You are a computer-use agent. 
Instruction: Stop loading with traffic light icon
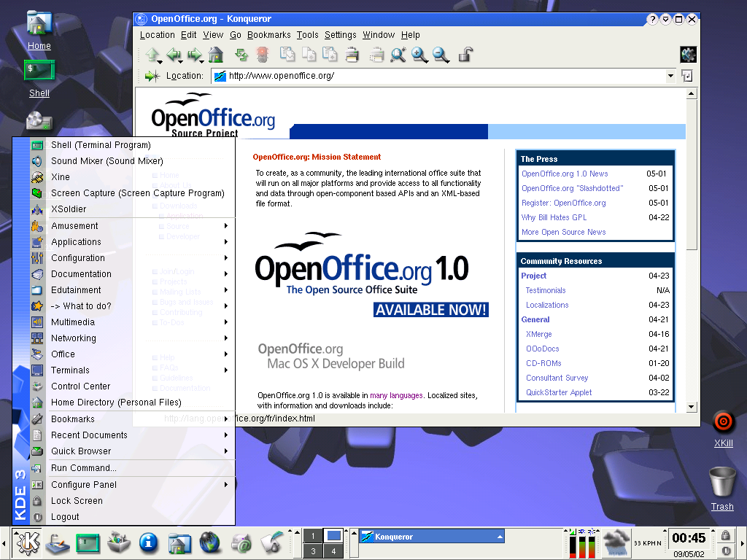coord(262,55)
